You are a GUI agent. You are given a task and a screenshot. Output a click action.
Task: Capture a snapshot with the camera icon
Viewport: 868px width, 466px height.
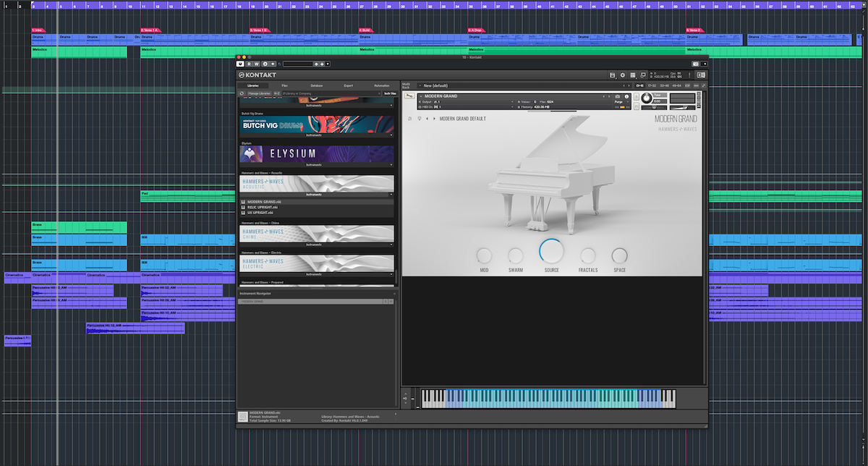616,96
